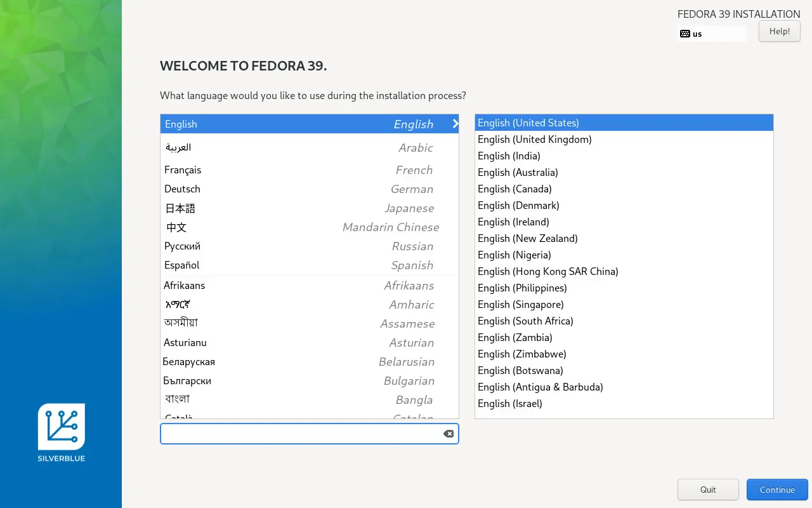Pick Mandarin Chinese language row

point(309,227)
